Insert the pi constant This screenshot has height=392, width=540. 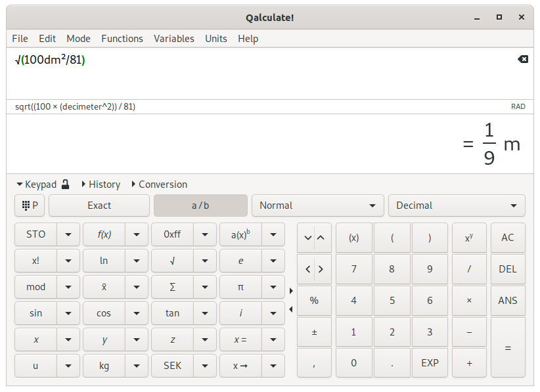coord(240,287)
